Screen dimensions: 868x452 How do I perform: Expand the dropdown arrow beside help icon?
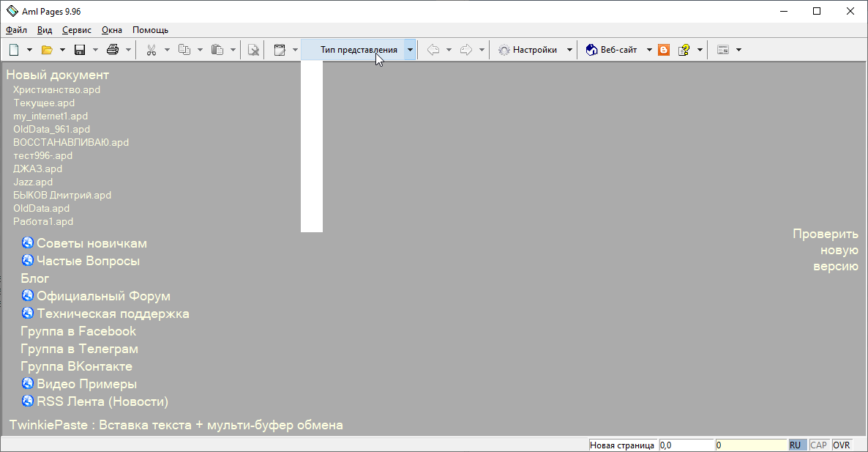tap(700, 50)
